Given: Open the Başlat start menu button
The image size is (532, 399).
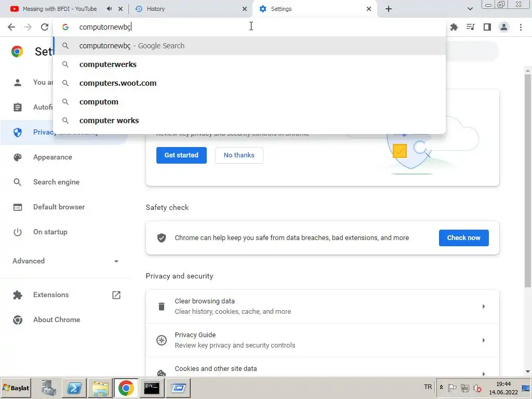Looking at the screenshot, I should [16, 388].
